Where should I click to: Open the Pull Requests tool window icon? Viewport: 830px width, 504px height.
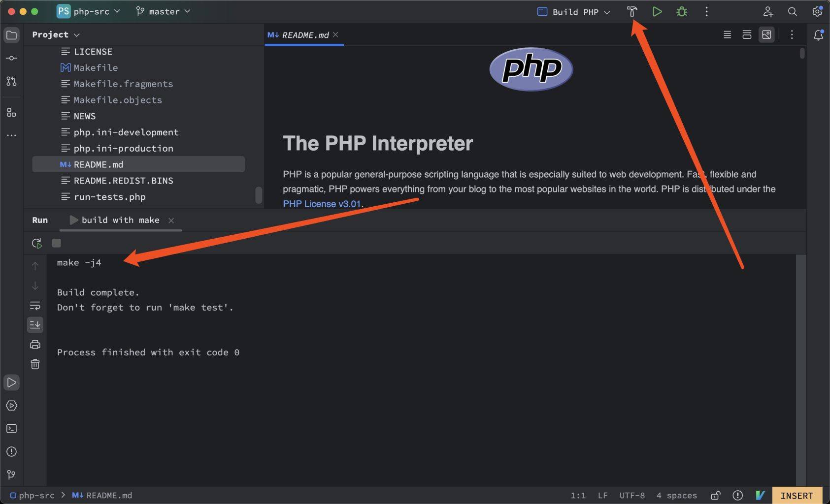[x=11, y=81]
